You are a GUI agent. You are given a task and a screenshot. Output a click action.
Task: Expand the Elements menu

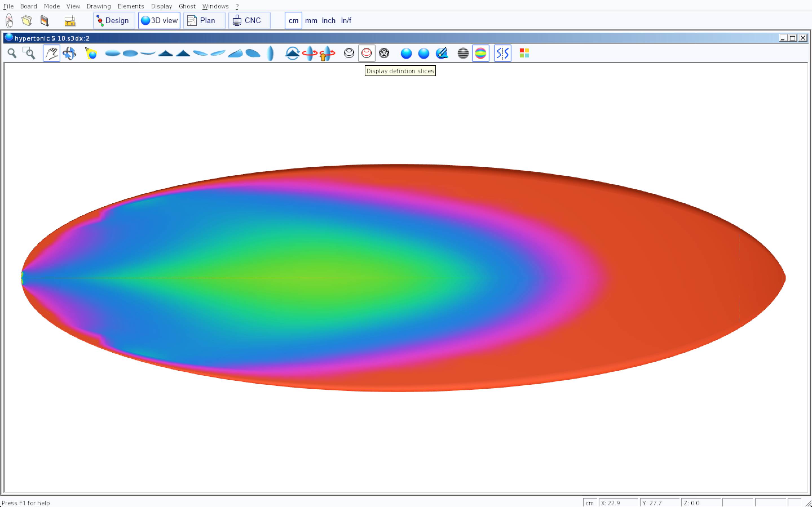pos(131,6)
